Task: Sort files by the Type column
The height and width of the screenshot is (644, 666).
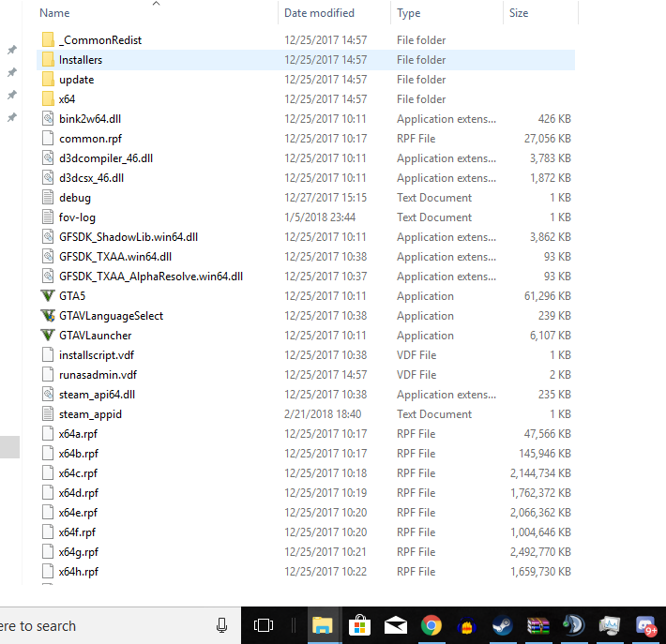Action: coord(409,13)
